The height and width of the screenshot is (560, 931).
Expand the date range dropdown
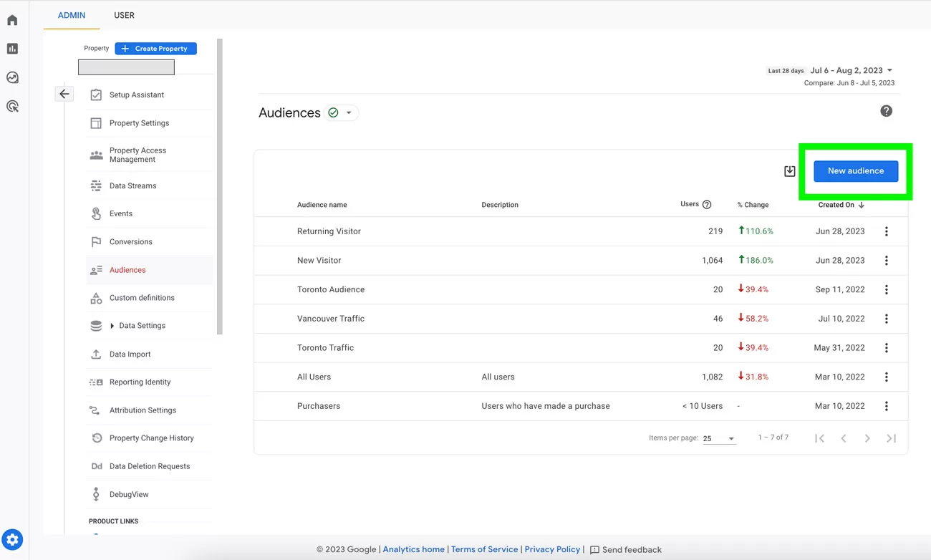889,70
